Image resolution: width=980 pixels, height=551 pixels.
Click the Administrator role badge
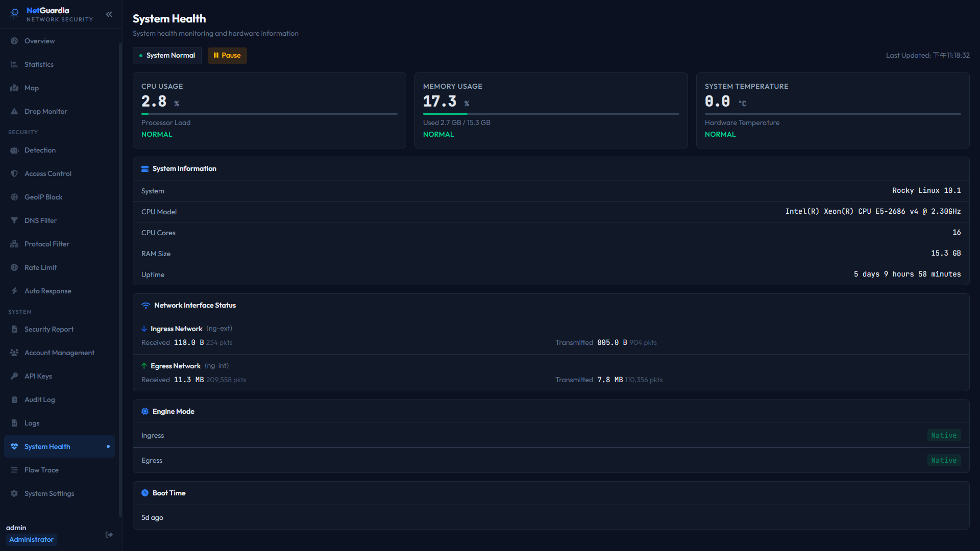pos(31,540)
